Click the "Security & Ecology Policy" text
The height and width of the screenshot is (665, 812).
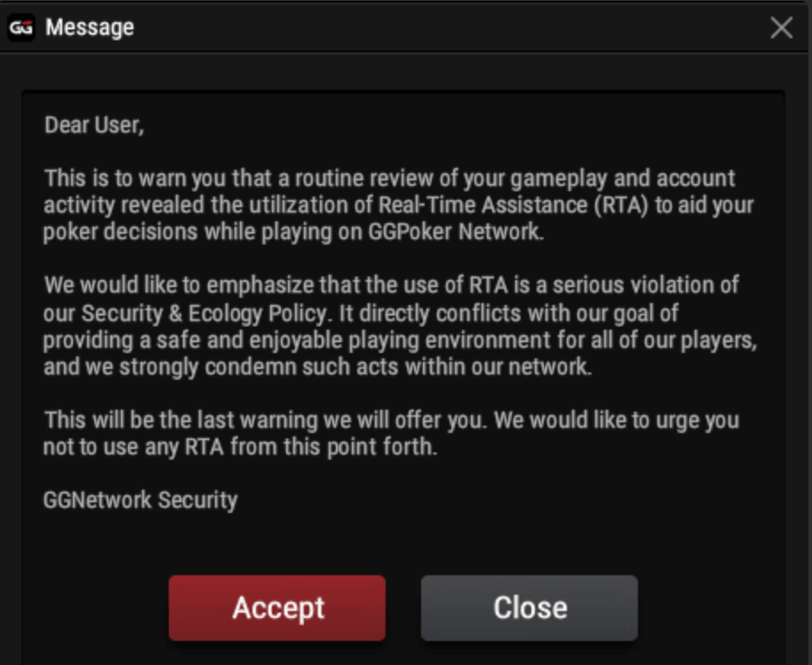[205, 313]
